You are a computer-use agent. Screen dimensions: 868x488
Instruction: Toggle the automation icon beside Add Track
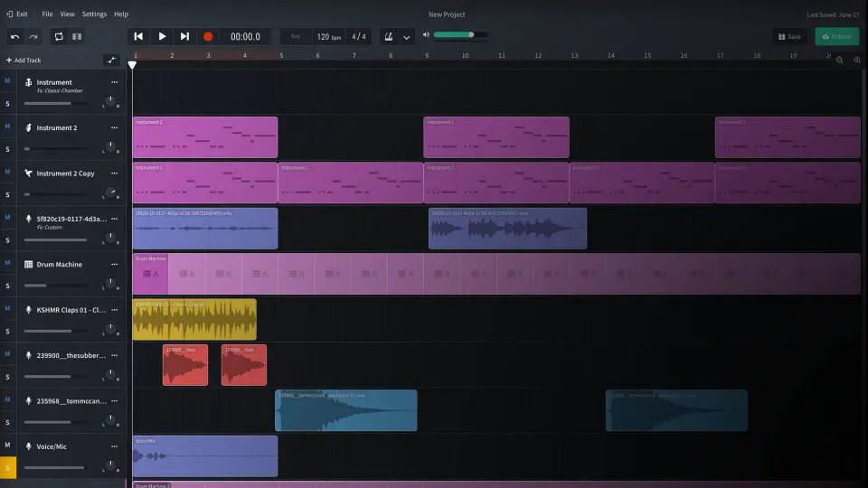coord(112,60)
